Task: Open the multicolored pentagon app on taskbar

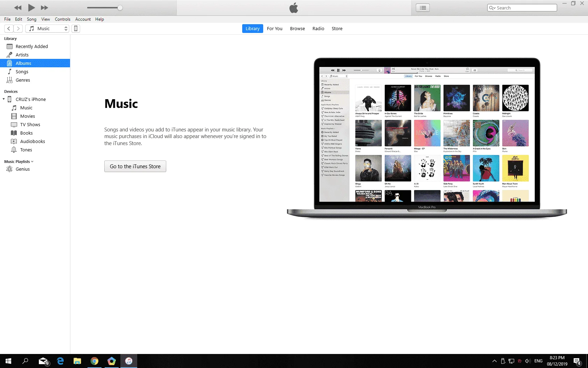Action: (112, 361)
